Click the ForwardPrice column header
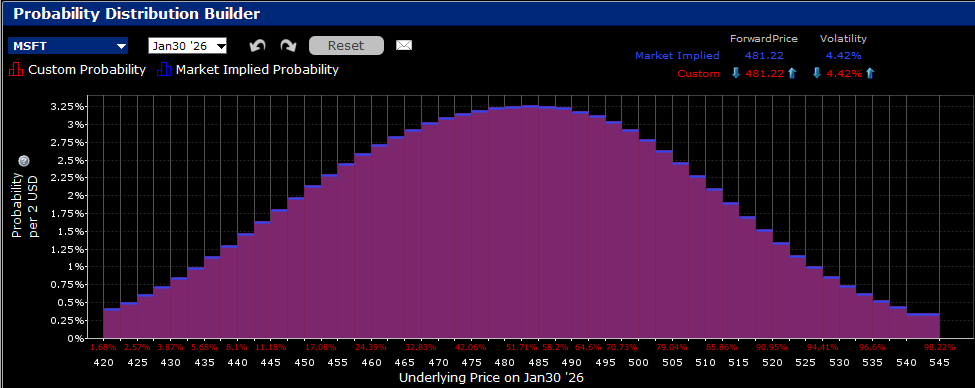 (764, 39)
